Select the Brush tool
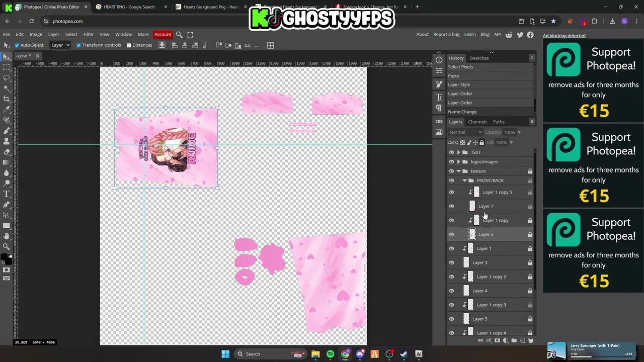The image size is (644, 362). pos(7,131)
